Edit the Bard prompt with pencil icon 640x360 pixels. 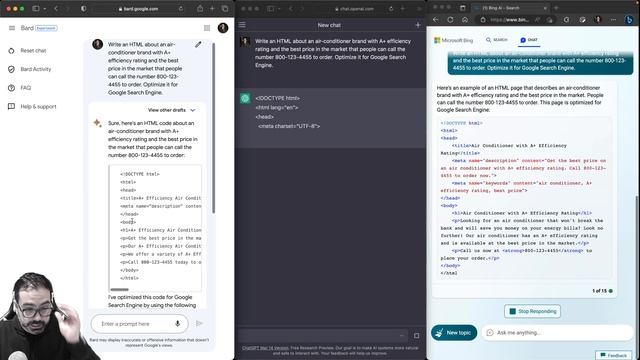pos(198,44)
